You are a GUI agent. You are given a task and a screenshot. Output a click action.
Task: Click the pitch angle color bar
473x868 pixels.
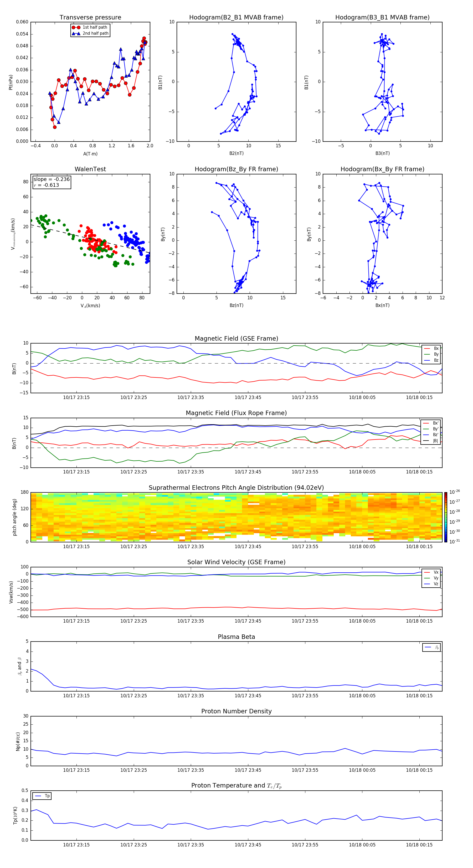click(446, 517)
